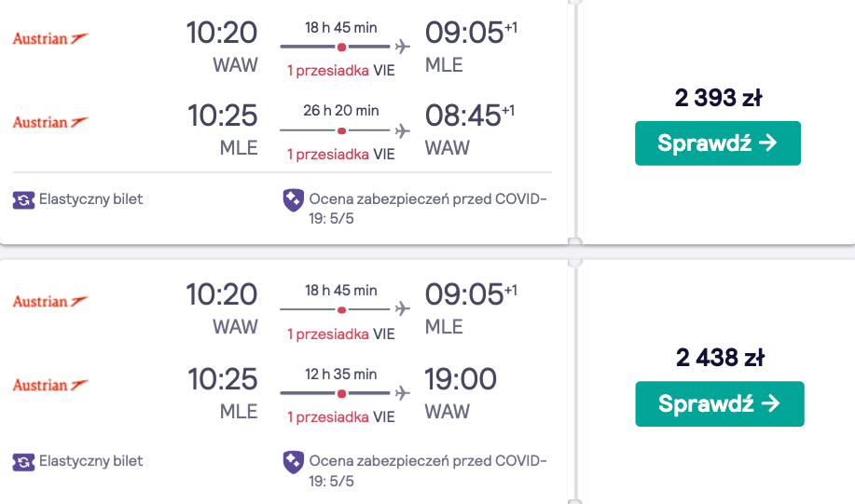Viewport: 855px width, 504px height.
Task: Click Austrian logo on second outbound flight
Action: tap(50, 301)
